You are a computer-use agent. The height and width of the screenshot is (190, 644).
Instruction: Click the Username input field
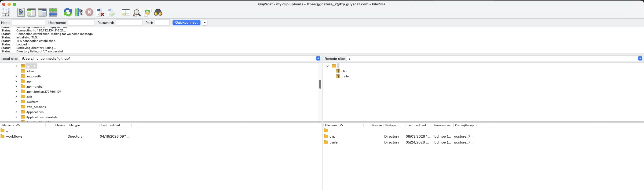[x=81, y=23]
